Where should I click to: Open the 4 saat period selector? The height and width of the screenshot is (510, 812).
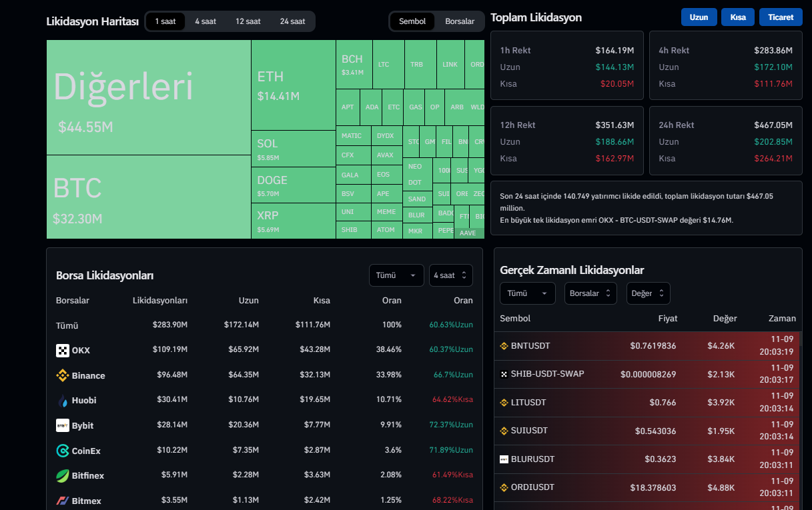(x=451, y=275)
